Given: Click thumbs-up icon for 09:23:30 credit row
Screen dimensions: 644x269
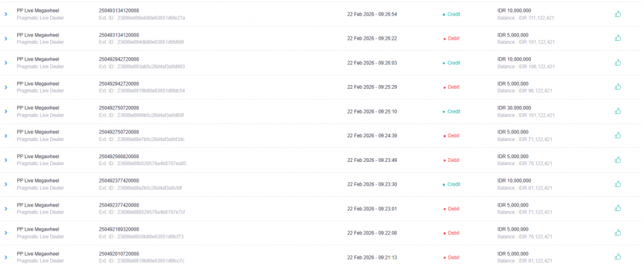Looking at the screenshot, I should tap(618, 184).
